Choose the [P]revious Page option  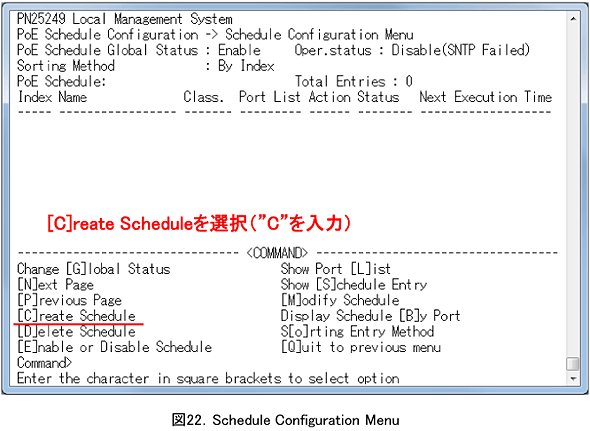(70, 300)
